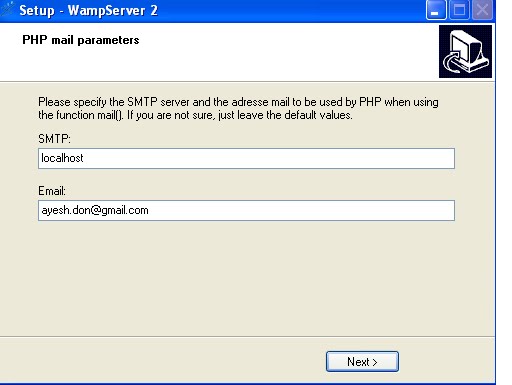This screenshot has width=512, height=385.
Task: Minimize the Setup - WampServer 2 window
Action: [x=436, y=10]
